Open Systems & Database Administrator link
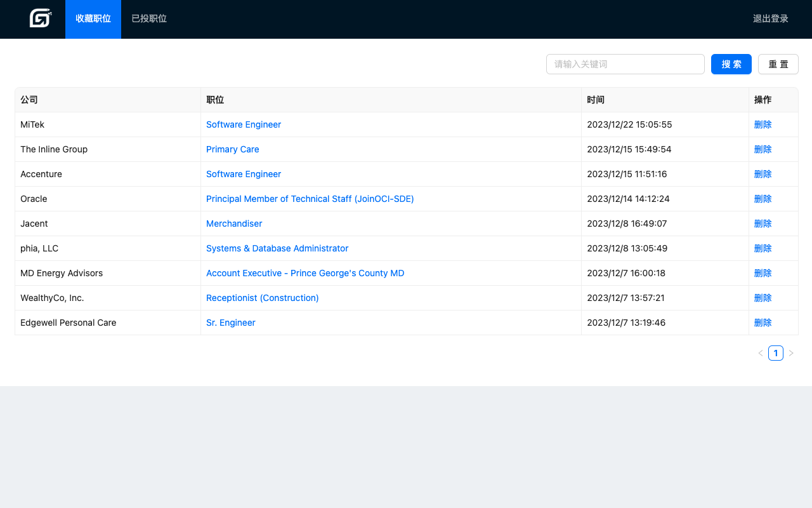812x508 pixels. pos(277,248)
